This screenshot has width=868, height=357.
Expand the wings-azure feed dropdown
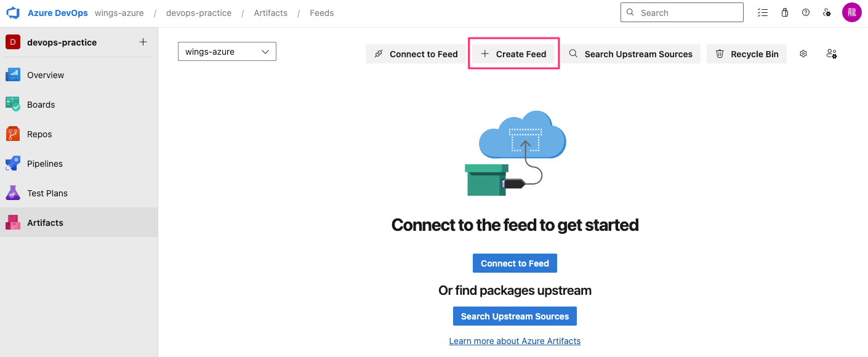click(227, 52)
